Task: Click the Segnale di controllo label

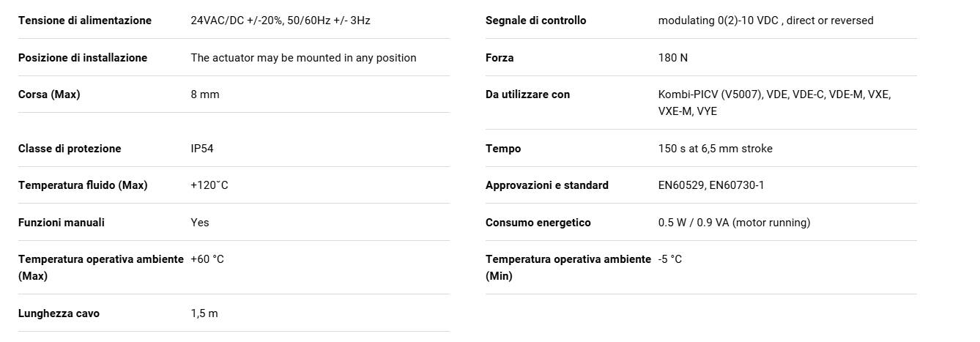Action: (x=536, y=21)
